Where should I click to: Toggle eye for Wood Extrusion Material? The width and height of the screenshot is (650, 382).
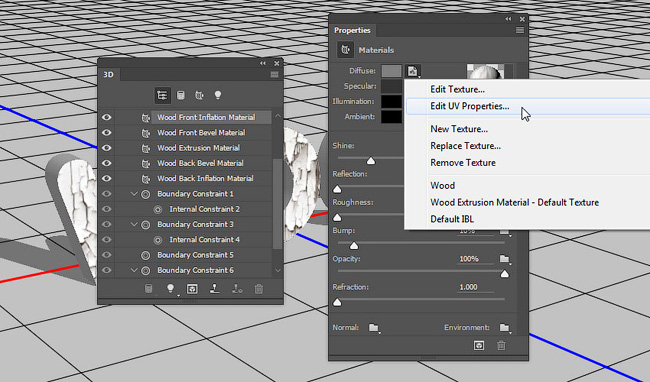[107, 148]
